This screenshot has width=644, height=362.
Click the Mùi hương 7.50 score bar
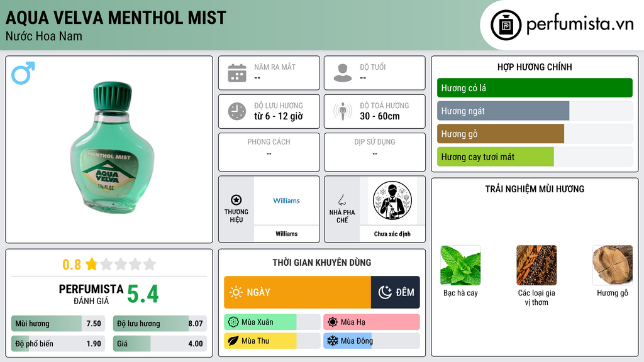pos(58,324)
